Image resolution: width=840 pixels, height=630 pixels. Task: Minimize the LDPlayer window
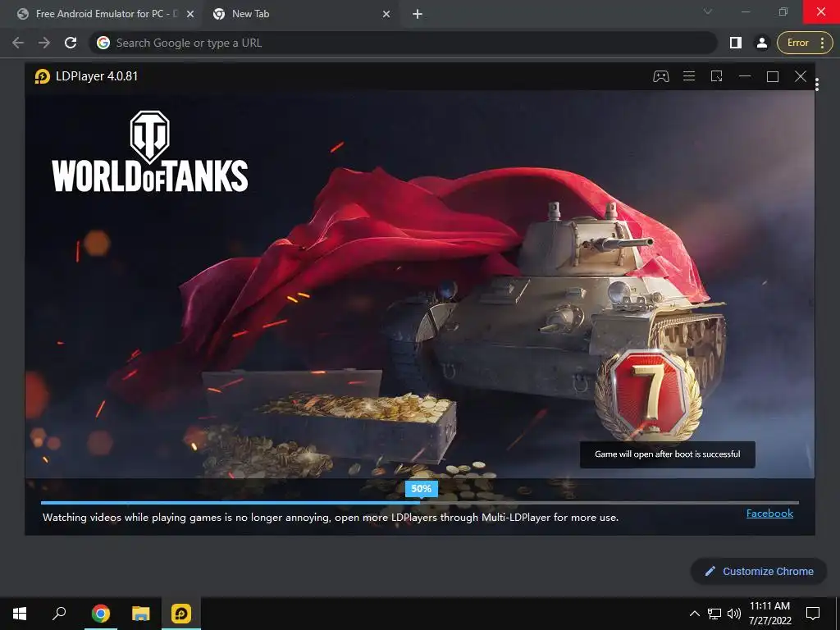point(745,76)
